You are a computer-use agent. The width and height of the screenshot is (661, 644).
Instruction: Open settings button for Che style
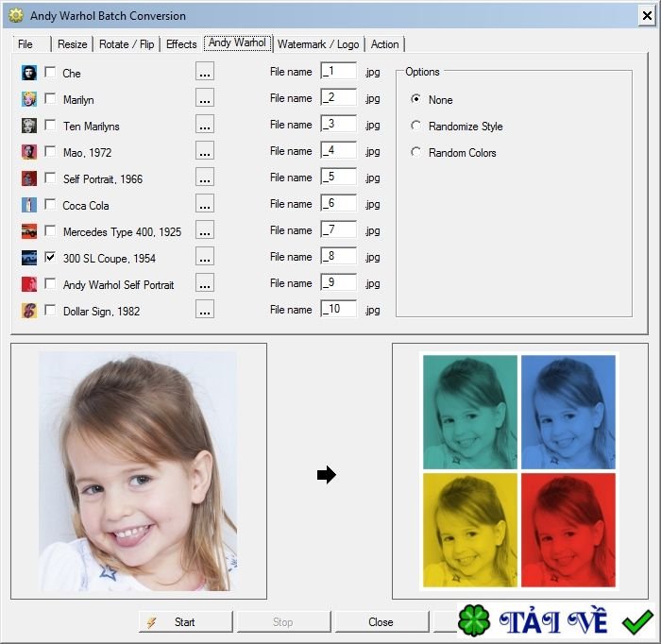click(205, 71)
